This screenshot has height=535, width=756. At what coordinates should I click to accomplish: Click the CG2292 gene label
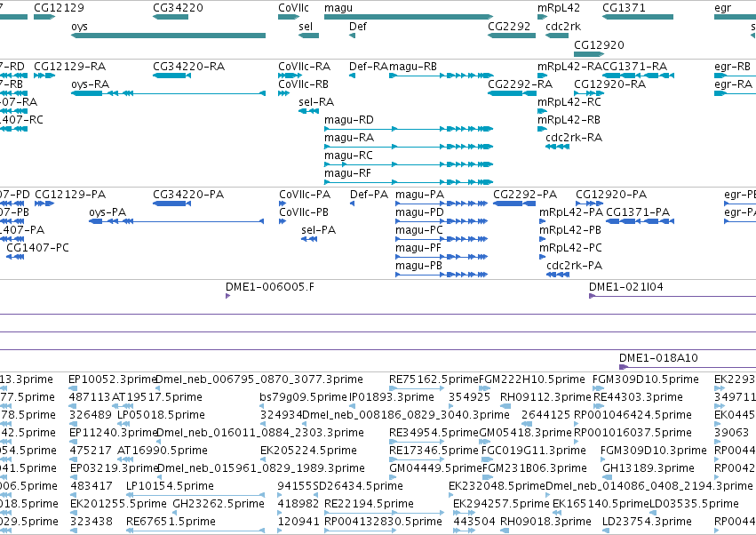point(509,26)
